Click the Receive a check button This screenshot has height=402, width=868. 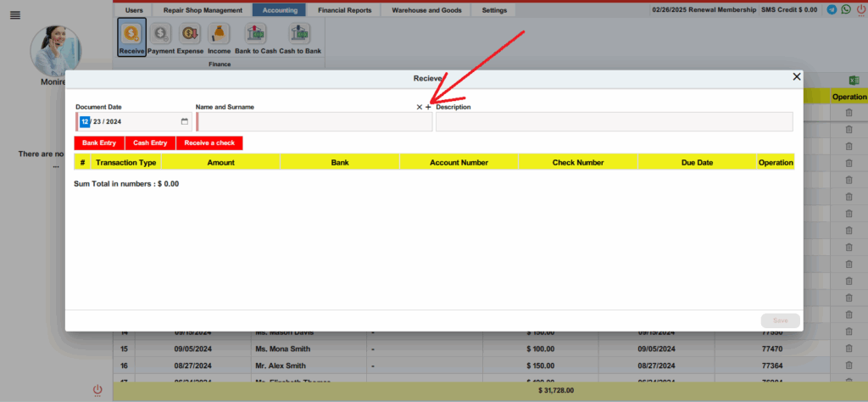209,142
